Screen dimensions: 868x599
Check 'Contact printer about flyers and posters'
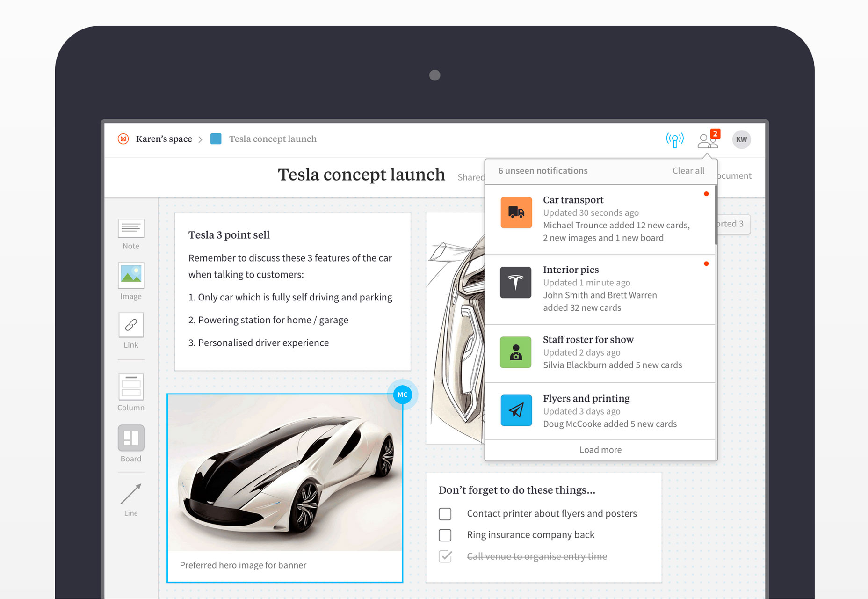pos(445,514)
